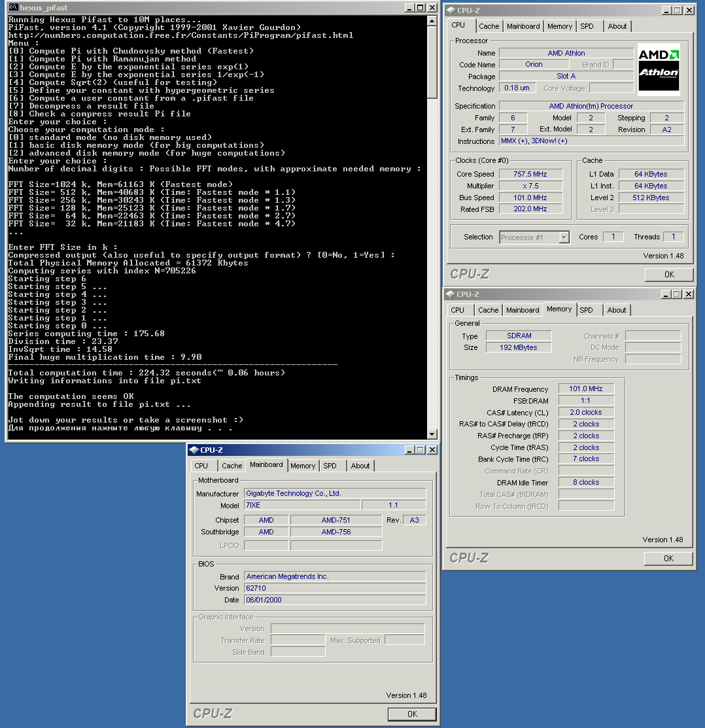Click OK in the Memory CPU-Z window
This screenshot has width=705, height=728.
pos(668,558)
